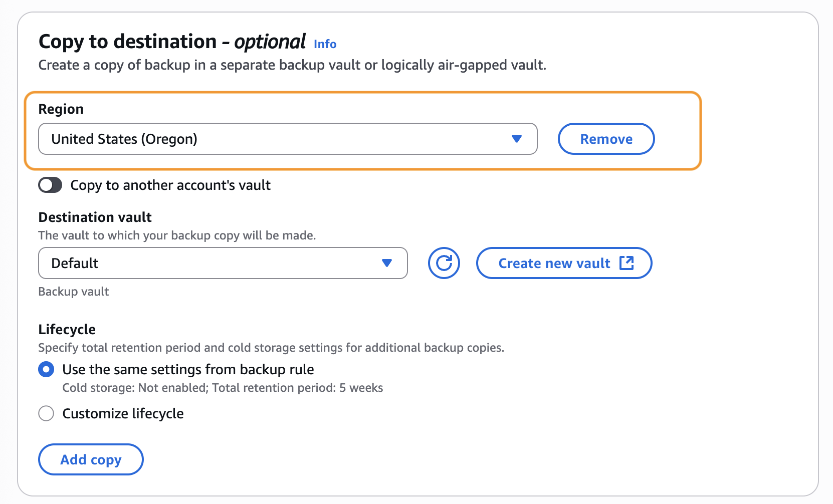Click the Destination vault dropdown caret
833x504 pixels.
tap(386, 263)
